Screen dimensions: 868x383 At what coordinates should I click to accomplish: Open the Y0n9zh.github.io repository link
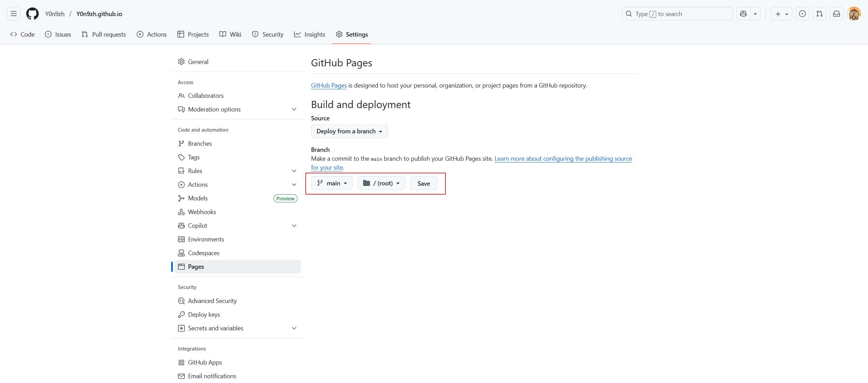(99, 14)
